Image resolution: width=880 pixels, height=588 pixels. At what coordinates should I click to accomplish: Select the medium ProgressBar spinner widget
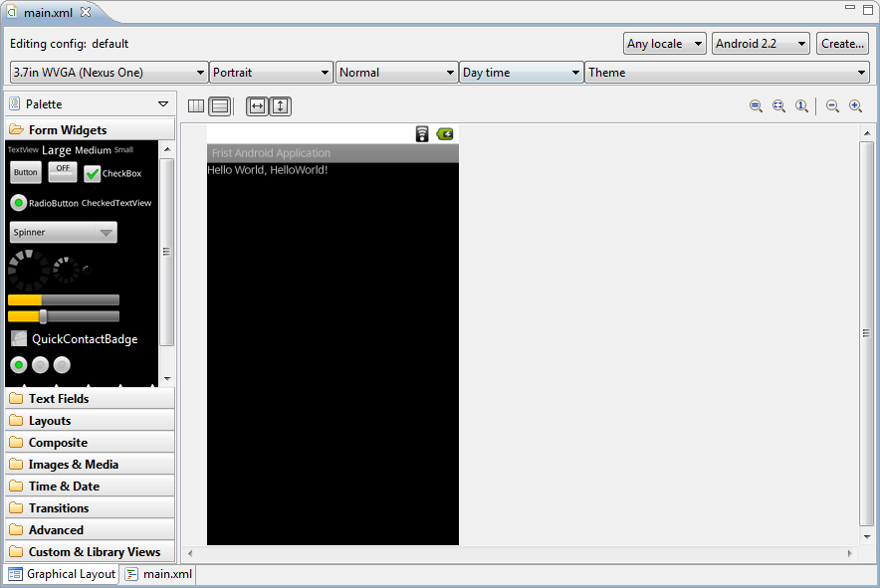pos(67,270)
